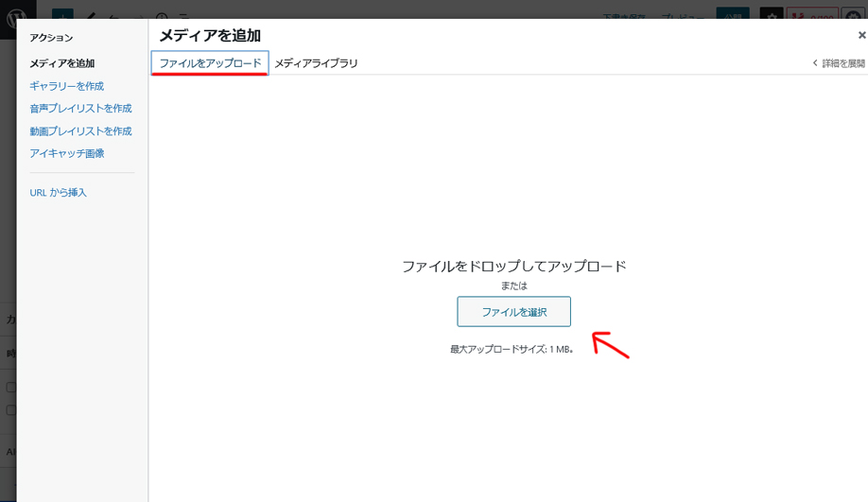Image resolution: width=868 pixels, height=502 pixels.
Task: Close the メディアを追加 dialog
Action: (860, 35)
